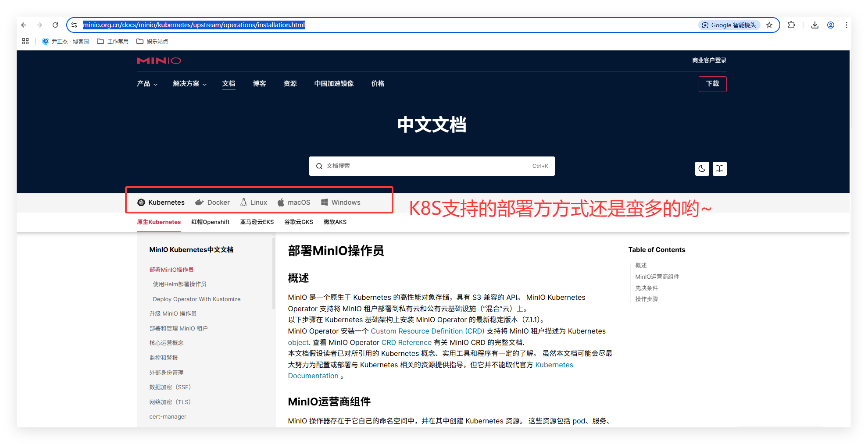Select the macOS Apple platform icon
This screenshot has width=868, height=444.
[x=281, y=202]
